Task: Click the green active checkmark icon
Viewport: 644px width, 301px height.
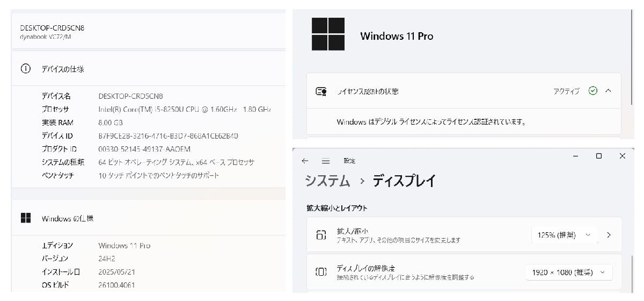Action: [592, 91]
